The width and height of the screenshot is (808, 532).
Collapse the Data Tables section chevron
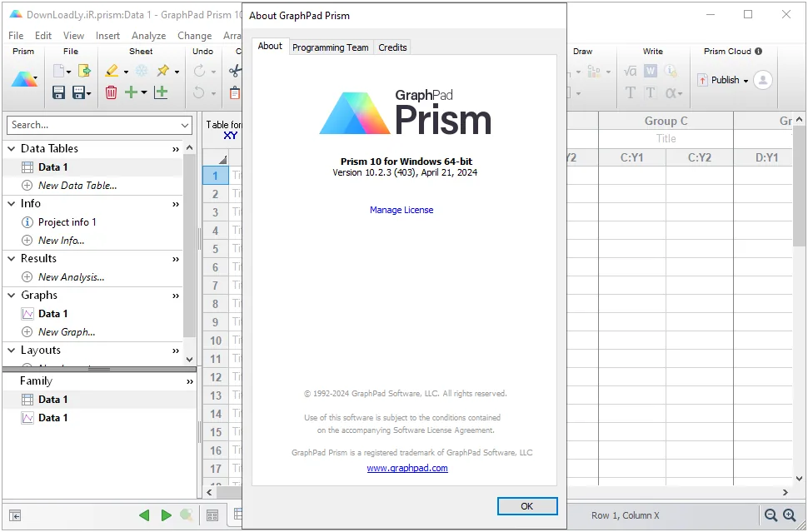pos(12,149)
